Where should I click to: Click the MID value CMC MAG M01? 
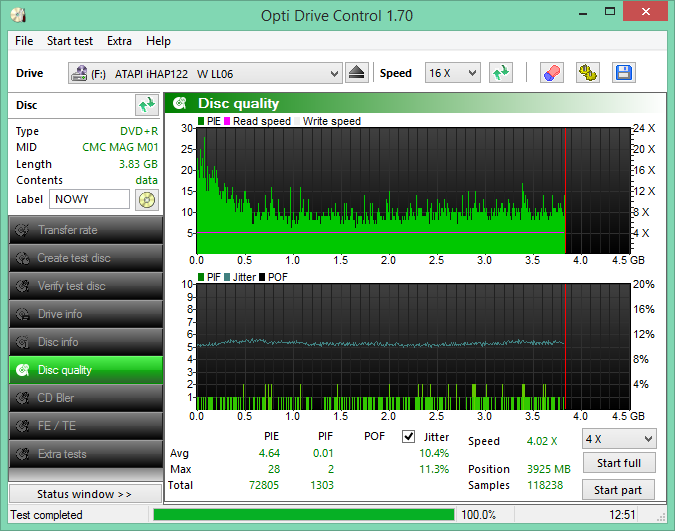pos(120,147)
